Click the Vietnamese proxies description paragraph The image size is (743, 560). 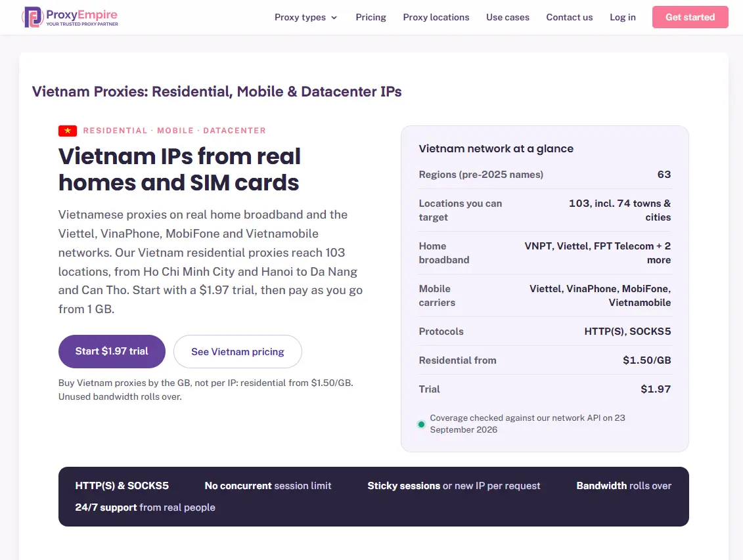210,262
